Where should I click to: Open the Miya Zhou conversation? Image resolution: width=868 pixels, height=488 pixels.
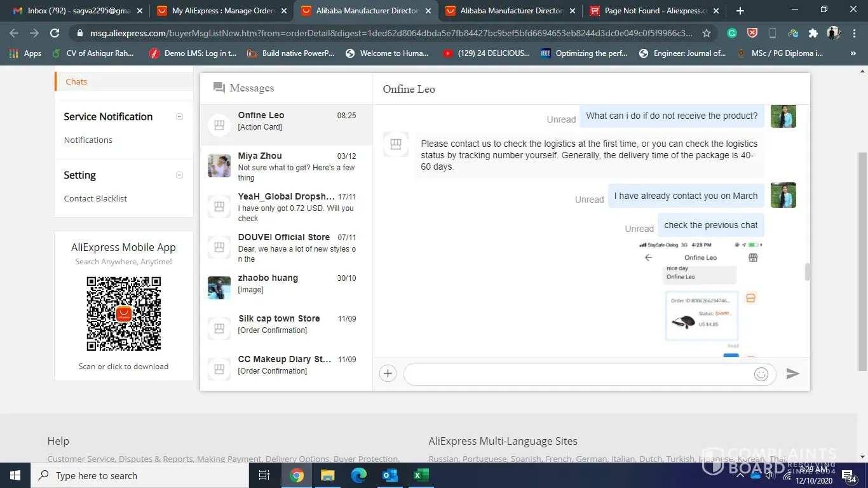tap(286, 166)
